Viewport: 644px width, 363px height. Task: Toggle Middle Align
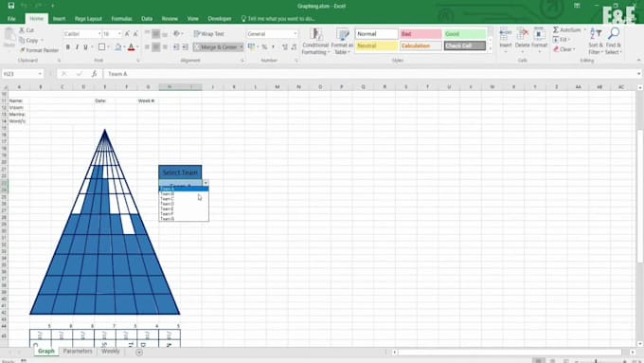pos(155,34)
